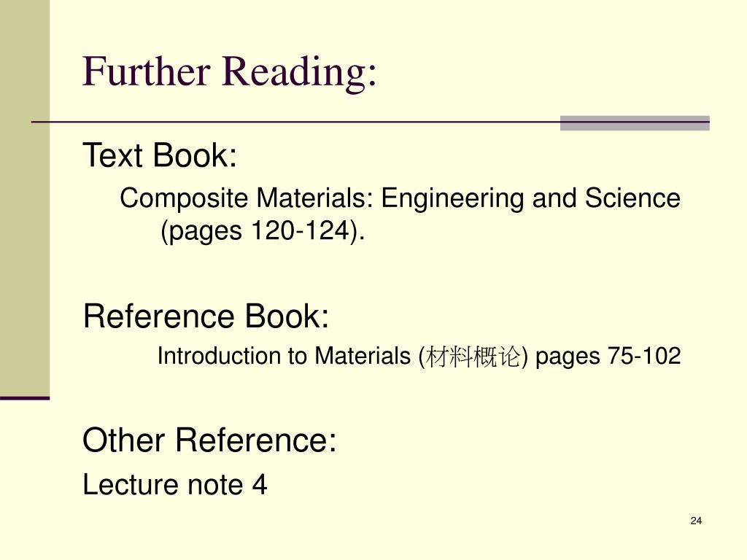
Task: Click the word 'Science' in the textbook title
Action: [x=632, y=198]
